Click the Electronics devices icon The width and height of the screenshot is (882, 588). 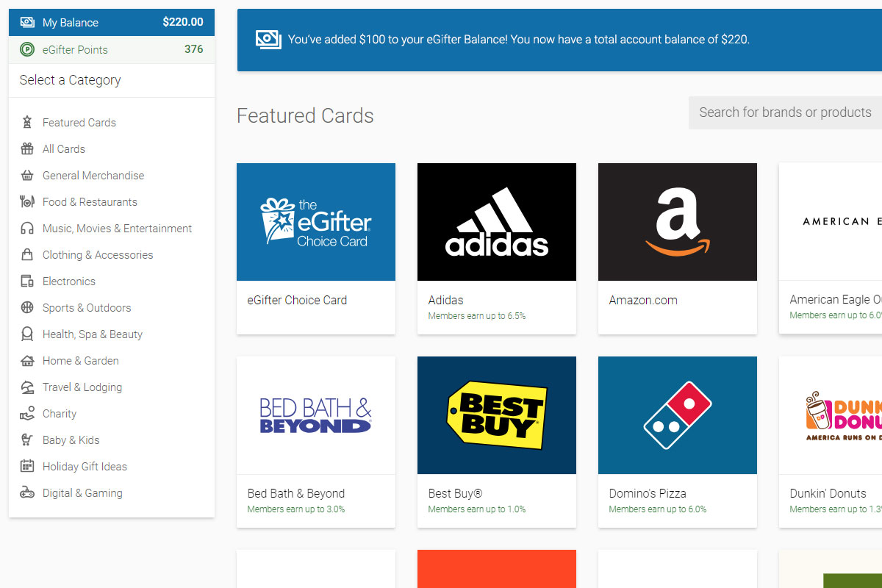click(x=27, y=281)
